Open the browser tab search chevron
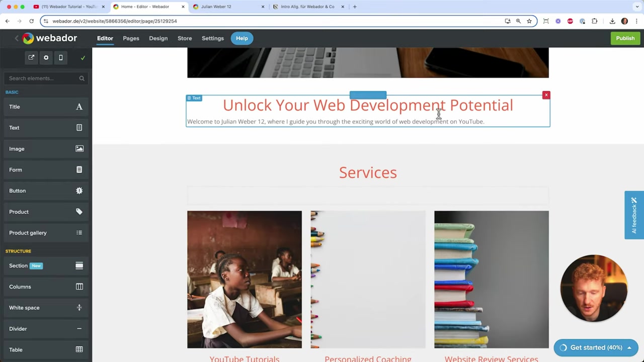The height and width of the screenshot is (362, 644). [637, 7]
